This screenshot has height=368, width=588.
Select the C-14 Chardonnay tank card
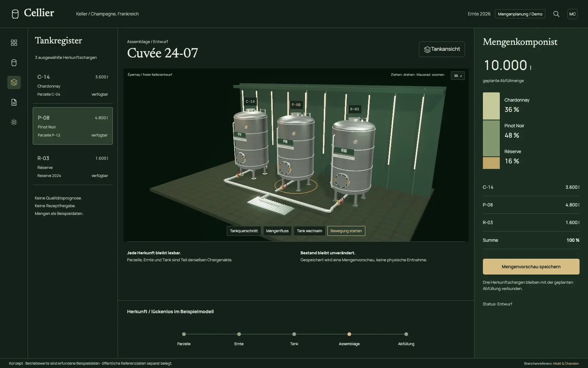coord(73,85)
